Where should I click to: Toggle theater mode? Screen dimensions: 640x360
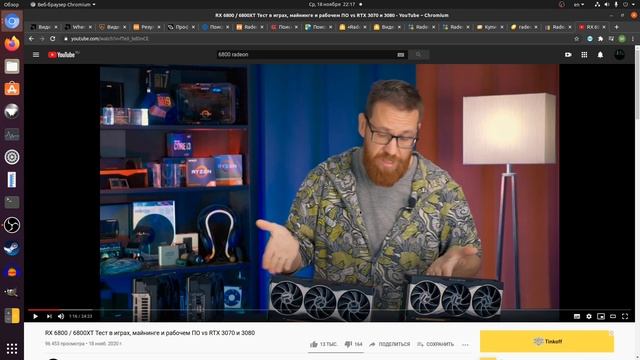click(x=613, y=316)
